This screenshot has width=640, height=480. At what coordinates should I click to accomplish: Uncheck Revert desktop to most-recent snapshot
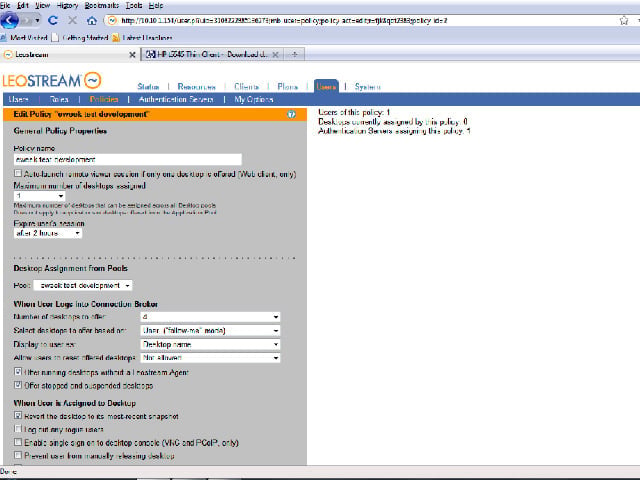[x=18, y=416]
